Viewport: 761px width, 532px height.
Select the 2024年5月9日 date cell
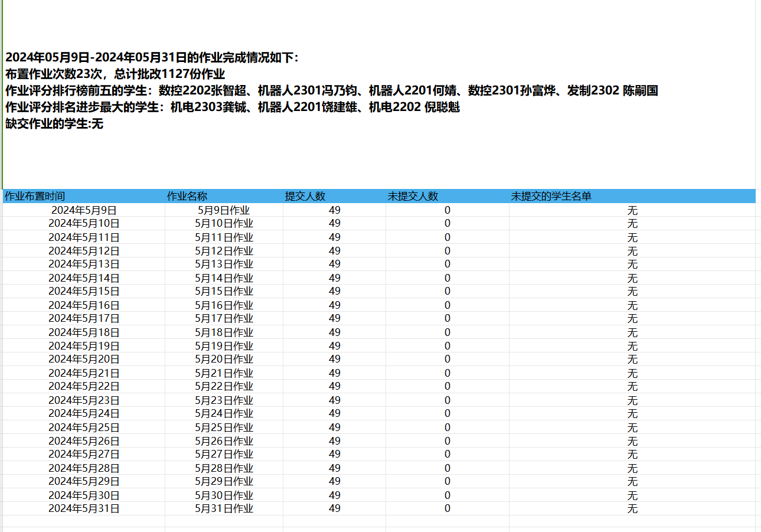(x=84, y=210)
